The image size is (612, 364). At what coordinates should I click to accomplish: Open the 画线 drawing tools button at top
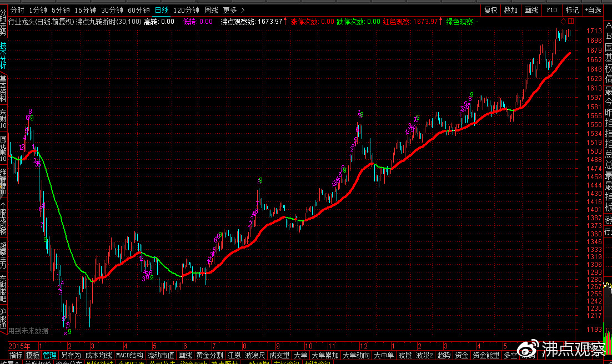[x=531, y=10]
